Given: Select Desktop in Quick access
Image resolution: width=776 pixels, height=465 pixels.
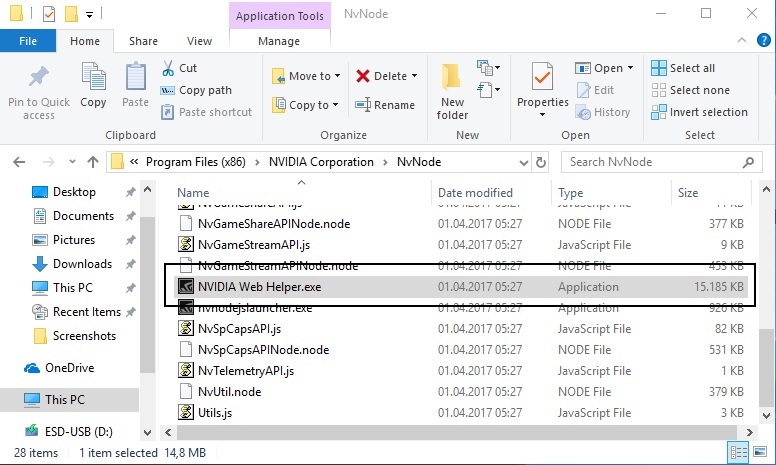Looking at the screenshot, I should (74, 191).
